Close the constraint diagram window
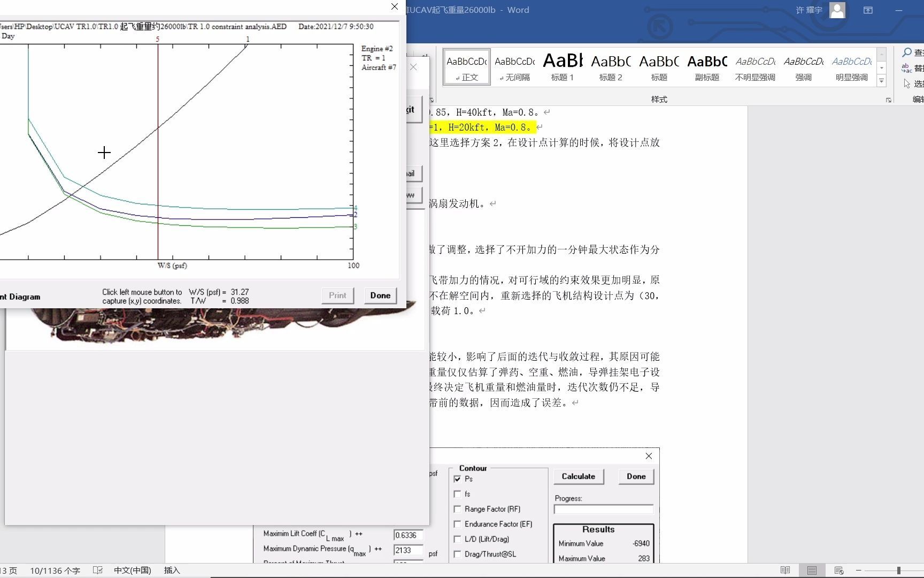 point(395,6)
